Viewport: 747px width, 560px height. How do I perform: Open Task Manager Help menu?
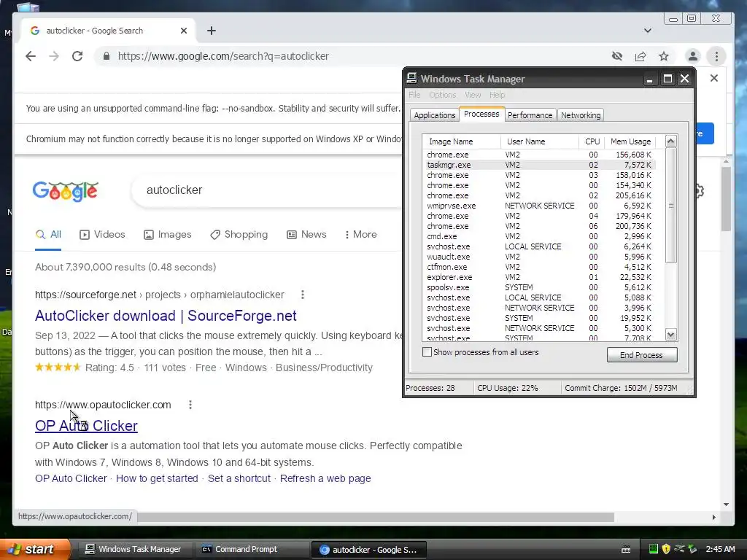pyautogui.click(x=497, y=95)
